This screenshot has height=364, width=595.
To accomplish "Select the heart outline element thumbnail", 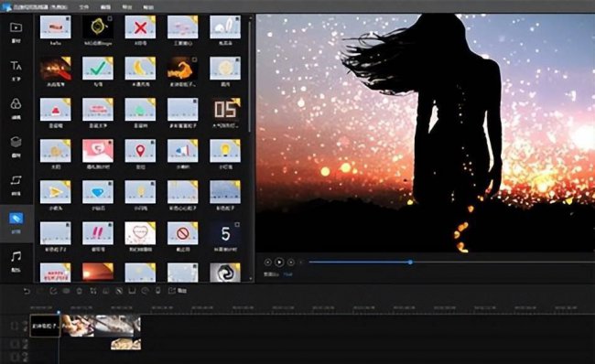I will coord(140,233).
